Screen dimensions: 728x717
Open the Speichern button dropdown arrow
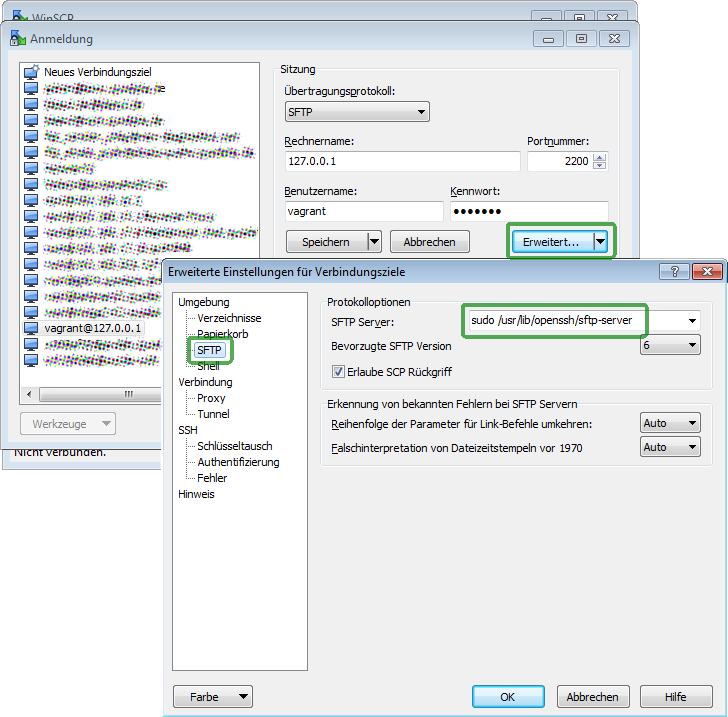(374, 242)
